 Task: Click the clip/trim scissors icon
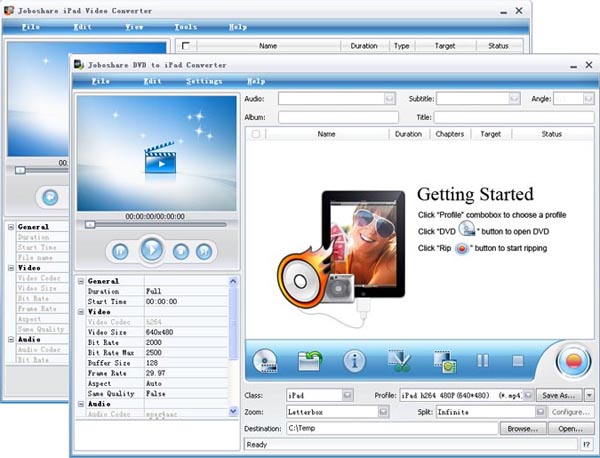click(399, 361)
